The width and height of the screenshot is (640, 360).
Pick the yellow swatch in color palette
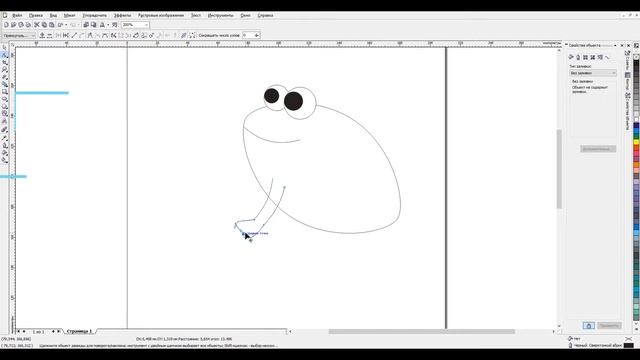(x=636, y=142)
